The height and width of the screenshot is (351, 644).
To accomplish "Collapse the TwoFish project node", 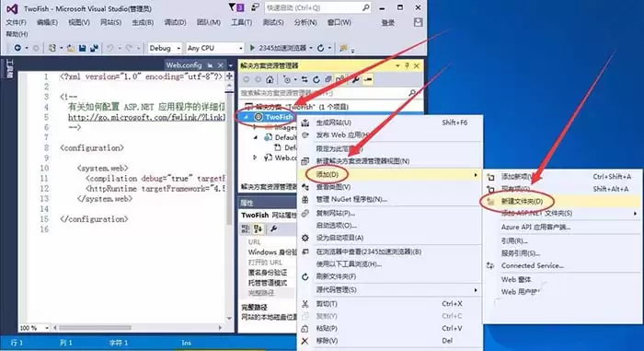I will (246, 117).
